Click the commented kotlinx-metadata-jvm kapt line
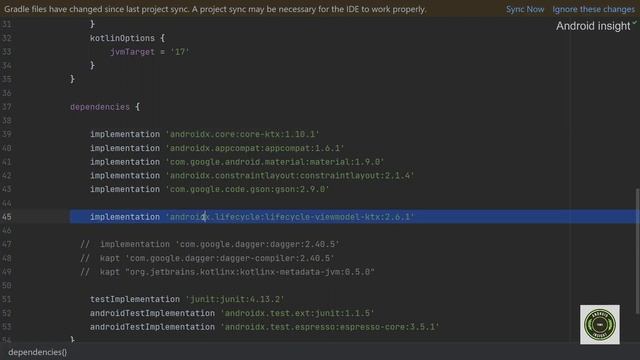This screenshot has width=640, height=360. click(x=227, y=272)
